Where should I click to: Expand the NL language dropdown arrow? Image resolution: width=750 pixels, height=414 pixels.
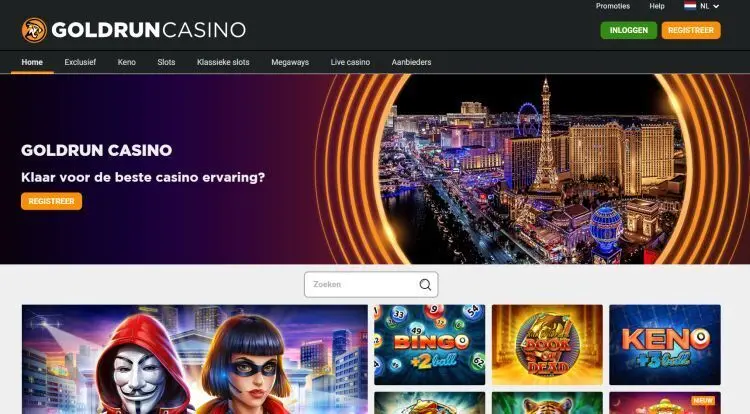click(716, 6)
